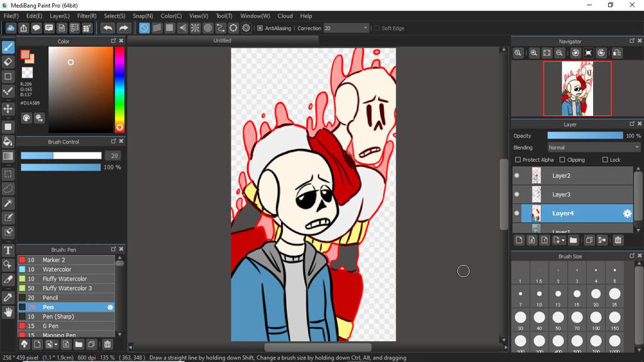Toggle Soft Edge checkbox
The width and height of the screenshot is (644, 362).
[377, 28]
